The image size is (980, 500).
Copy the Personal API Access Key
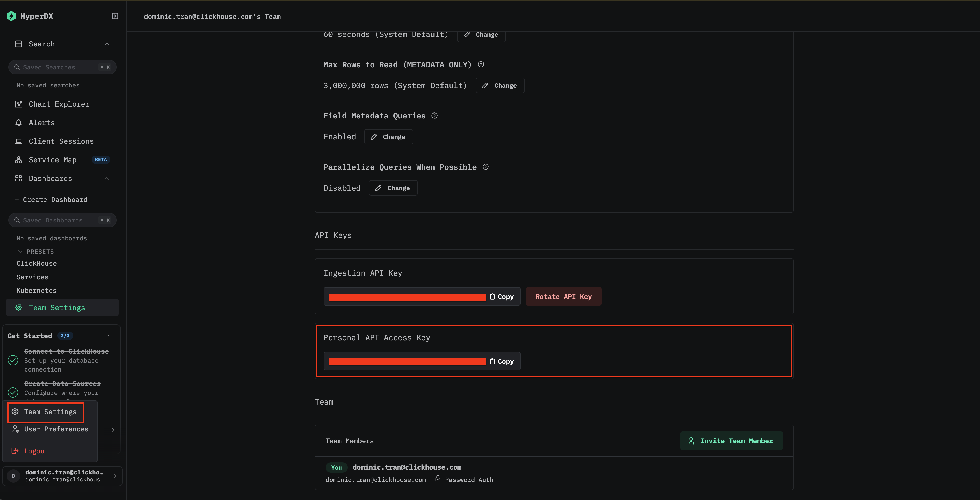[501, 361]
